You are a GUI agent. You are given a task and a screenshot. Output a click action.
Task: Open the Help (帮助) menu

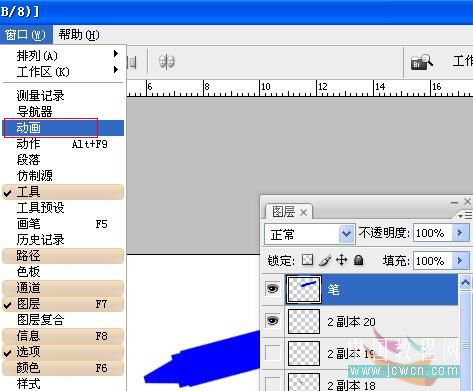click(79, 35)
